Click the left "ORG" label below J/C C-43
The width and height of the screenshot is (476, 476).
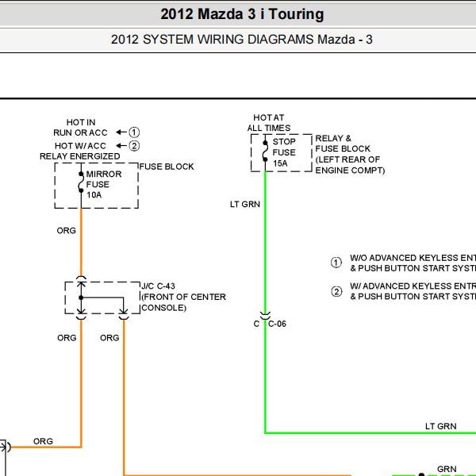[x=67, y=338]
